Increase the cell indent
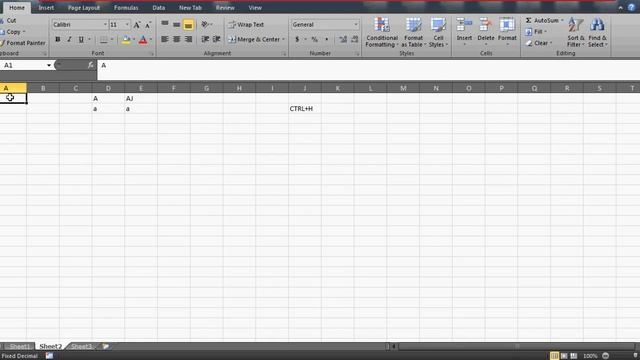Image resolution: width=640 pixels, height=360 pixels. (217, 39)
